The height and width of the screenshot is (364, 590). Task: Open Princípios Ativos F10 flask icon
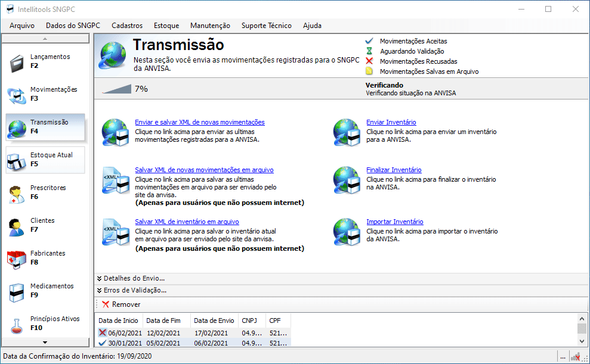pyautogui.click(x=16, y=326)
